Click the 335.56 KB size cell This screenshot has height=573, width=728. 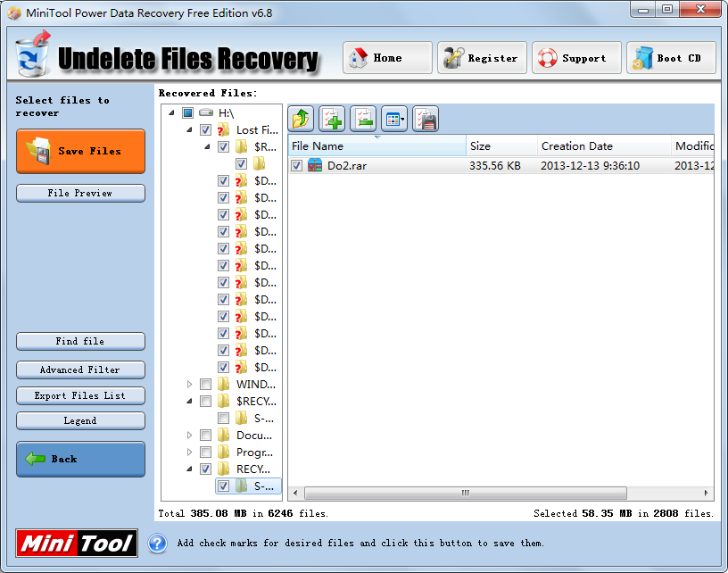[x=495, y=166]
